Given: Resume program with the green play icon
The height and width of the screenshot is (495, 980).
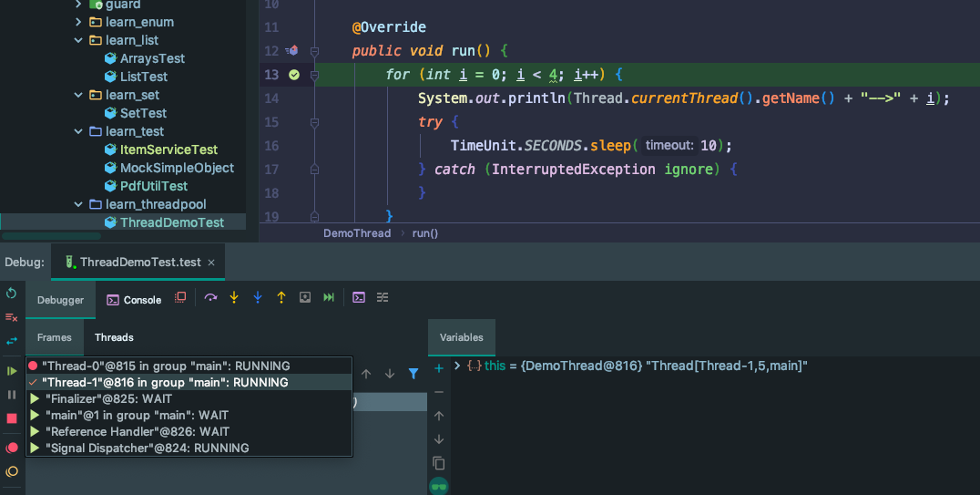Looking at the screenshot, I should point(11,371).
